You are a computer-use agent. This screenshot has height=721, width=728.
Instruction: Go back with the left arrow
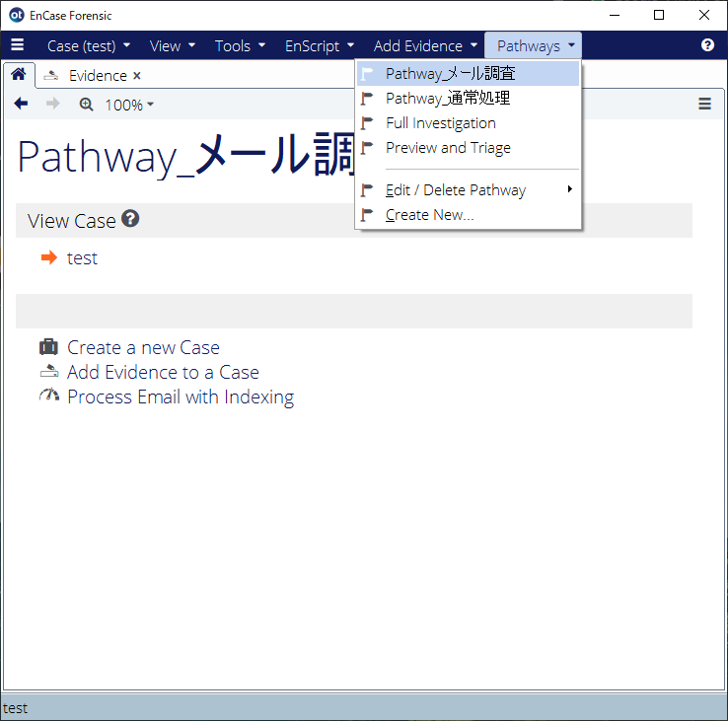click(21, 104)
